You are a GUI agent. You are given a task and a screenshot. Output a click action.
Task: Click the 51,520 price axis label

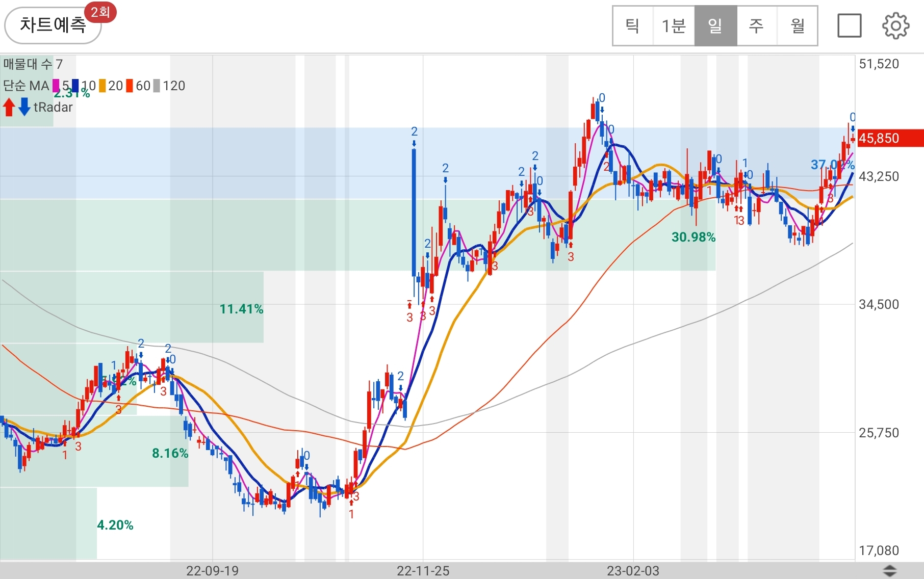879,64
